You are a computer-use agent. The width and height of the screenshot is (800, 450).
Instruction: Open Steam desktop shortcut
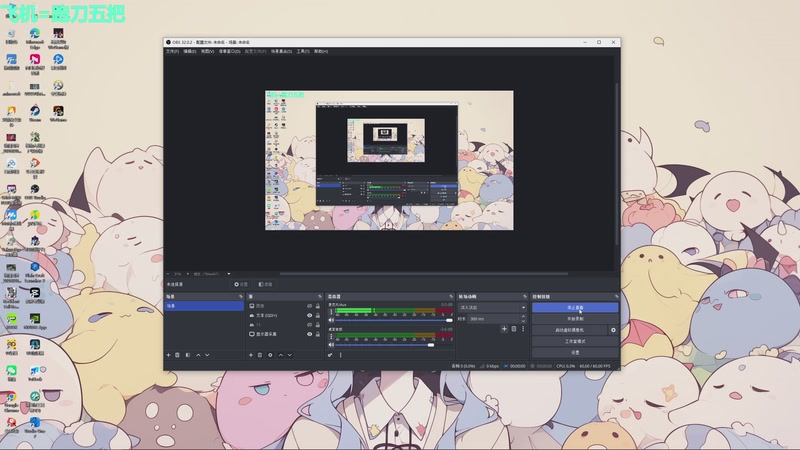pos(35,113)
